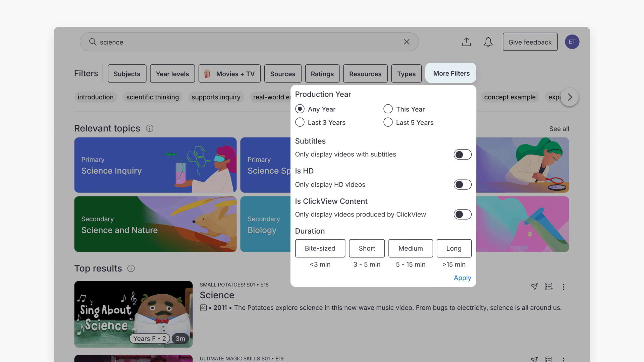Screen dimensions: 644x362
Task: Choose the Last 5 Years production year option
Action: point(388,122)
